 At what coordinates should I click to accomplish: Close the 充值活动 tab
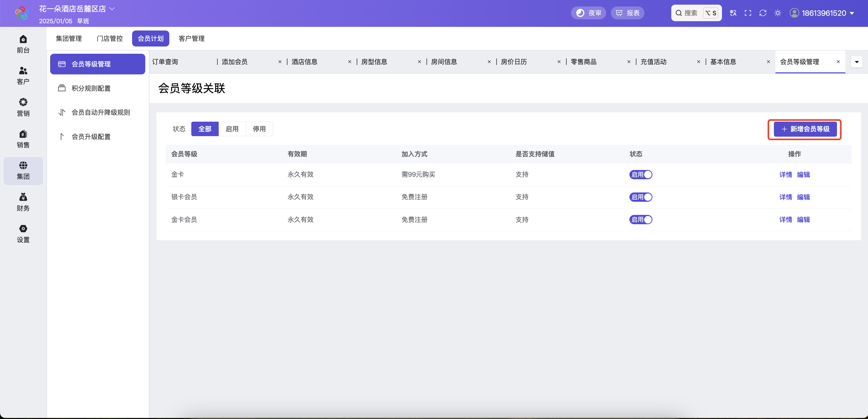point(698,62)
